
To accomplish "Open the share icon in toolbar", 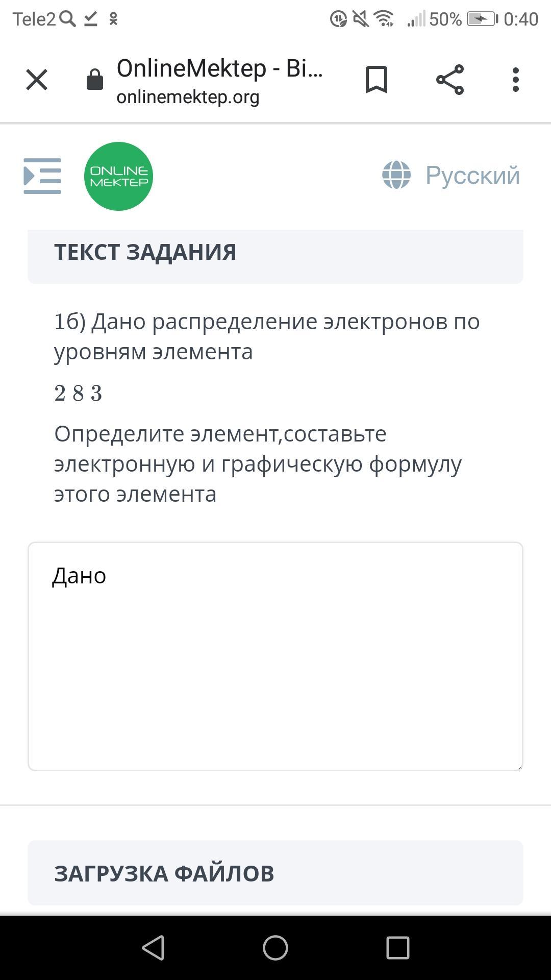I will tap(450, 80).
